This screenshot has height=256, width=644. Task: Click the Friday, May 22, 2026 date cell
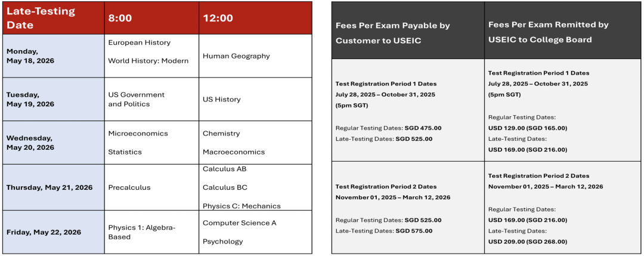(x=54, y=232)
